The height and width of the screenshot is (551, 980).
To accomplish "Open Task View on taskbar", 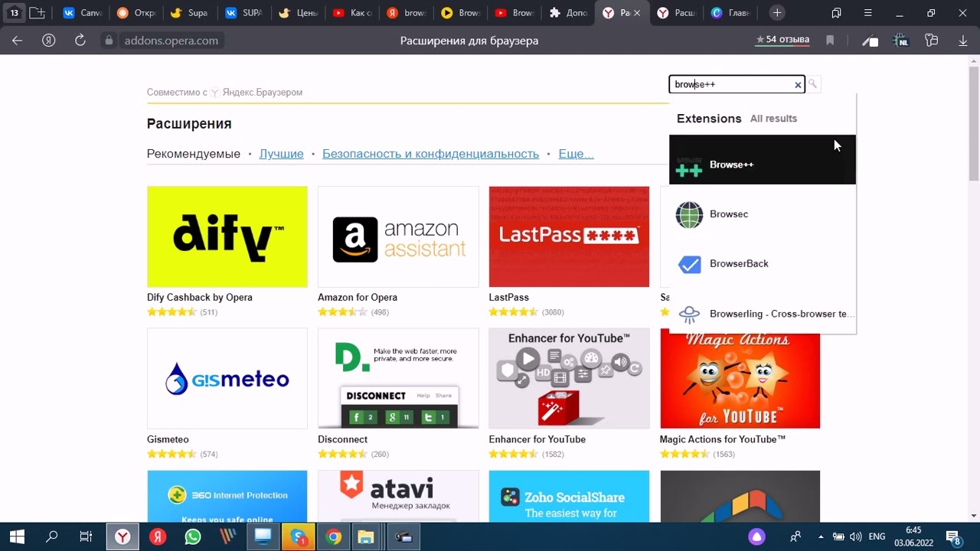I will point(86,536).
